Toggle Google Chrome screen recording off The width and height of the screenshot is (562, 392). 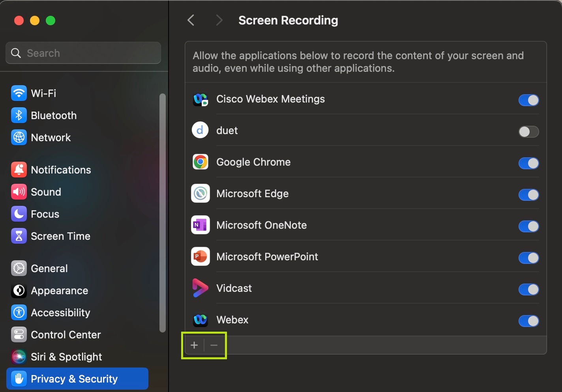point(528,163)
